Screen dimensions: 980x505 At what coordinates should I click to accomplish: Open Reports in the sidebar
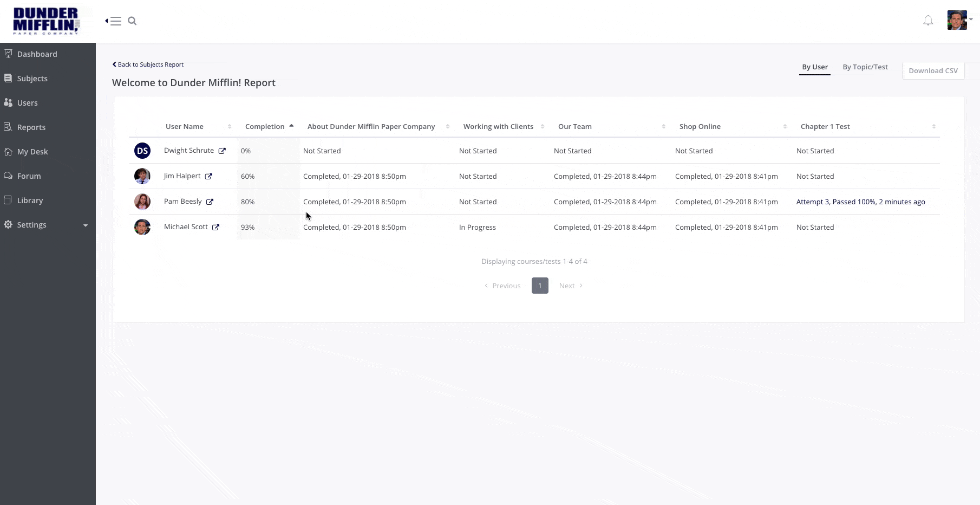(31, 127)
